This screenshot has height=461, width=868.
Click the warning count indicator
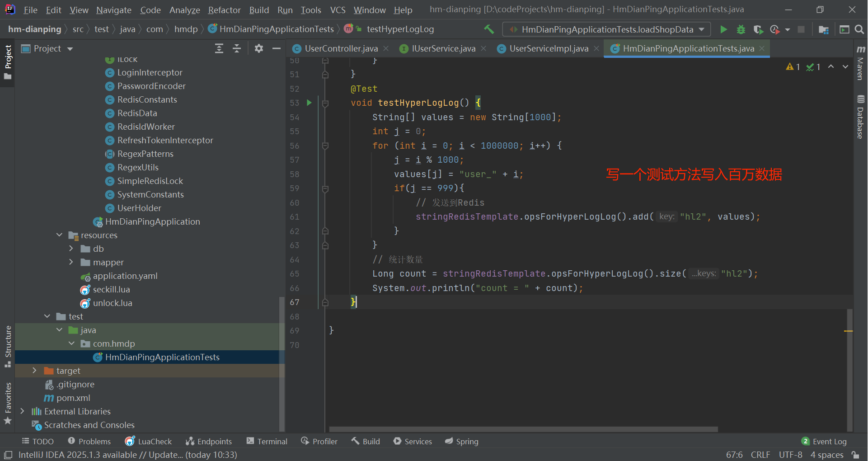793,67
